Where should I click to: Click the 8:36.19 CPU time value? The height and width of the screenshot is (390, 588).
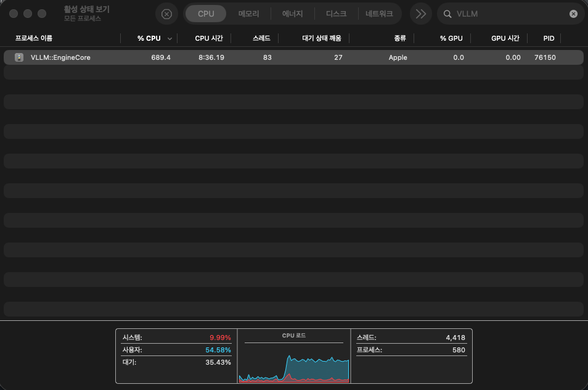(211, 57)
